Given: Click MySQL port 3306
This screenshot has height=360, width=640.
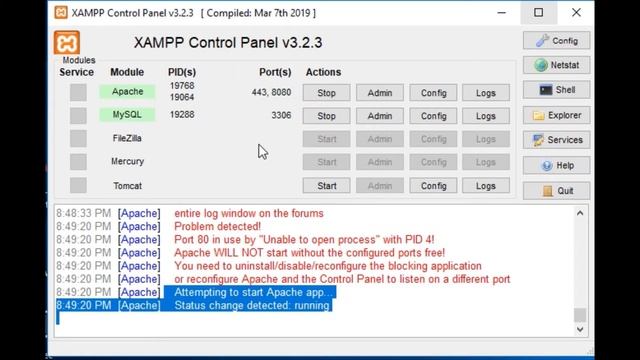Looking at the screenshot, I should click(x=281, y=116).
